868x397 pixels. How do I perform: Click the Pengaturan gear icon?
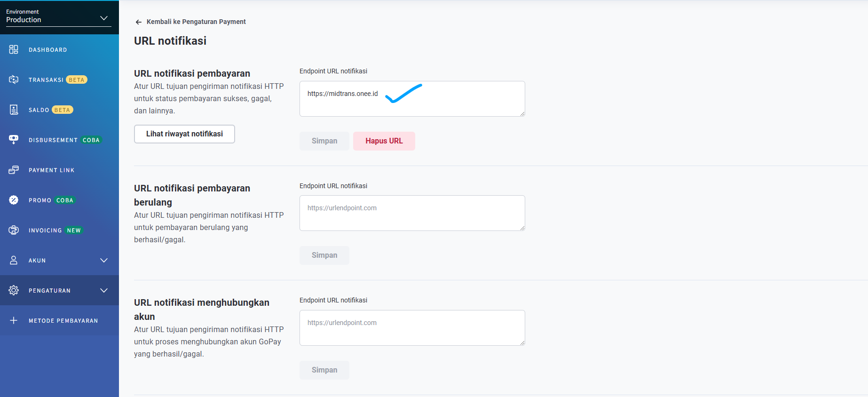pyautogui.click(x=14, y=290)
